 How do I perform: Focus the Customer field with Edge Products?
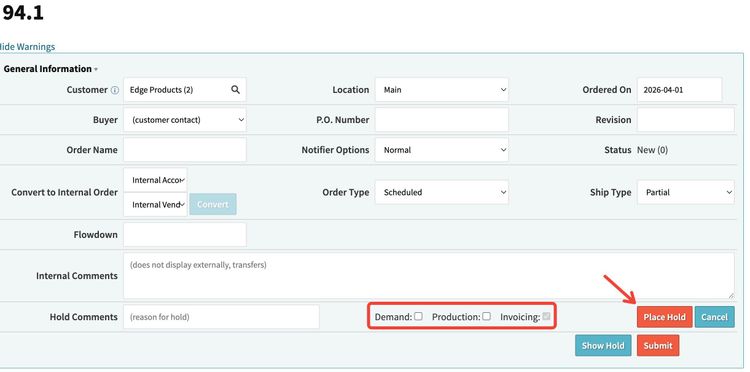[x=185, y=89]
